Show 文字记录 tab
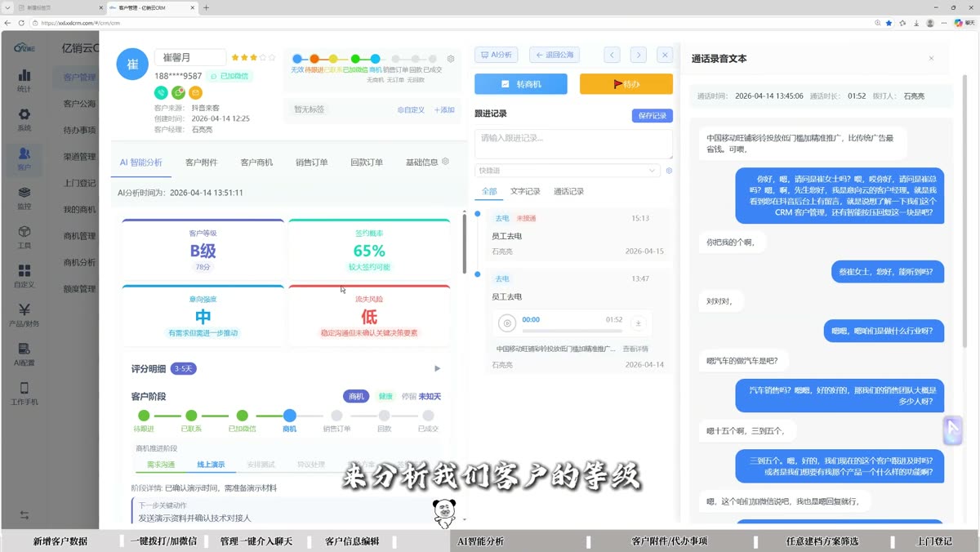 pyautogui.click(x=525, y=191)
